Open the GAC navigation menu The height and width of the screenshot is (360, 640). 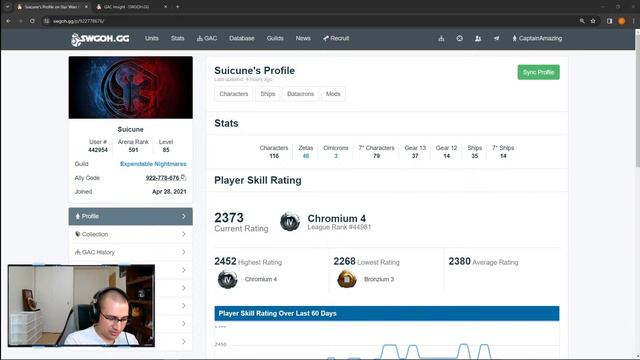[207, 38]
